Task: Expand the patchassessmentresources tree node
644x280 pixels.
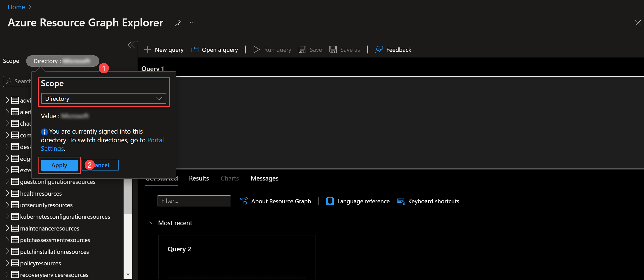Action: [x=7, y=240]
